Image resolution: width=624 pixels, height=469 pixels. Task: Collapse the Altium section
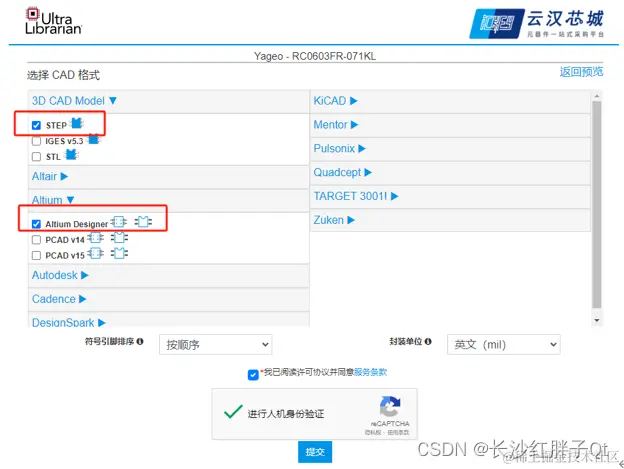coord(53,200)
